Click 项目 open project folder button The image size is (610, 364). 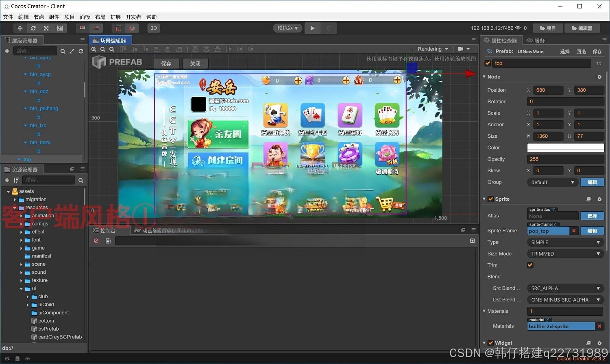click(x=548, y=28)
